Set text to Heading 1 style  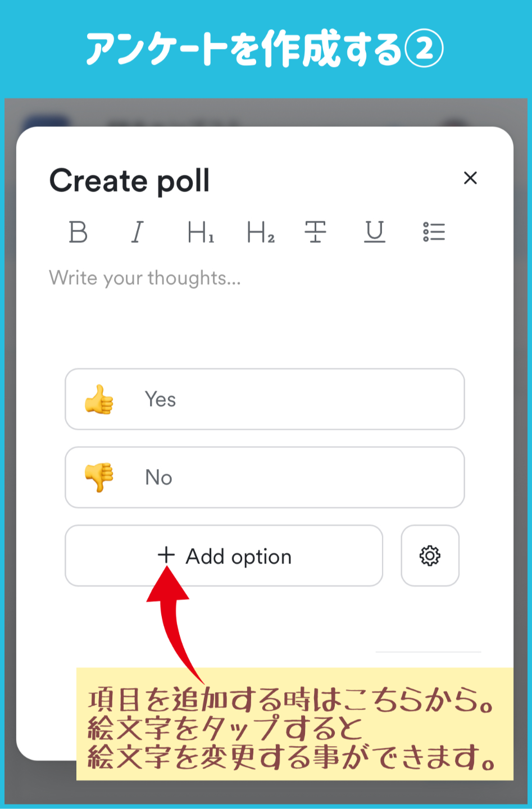pos(201,231)
